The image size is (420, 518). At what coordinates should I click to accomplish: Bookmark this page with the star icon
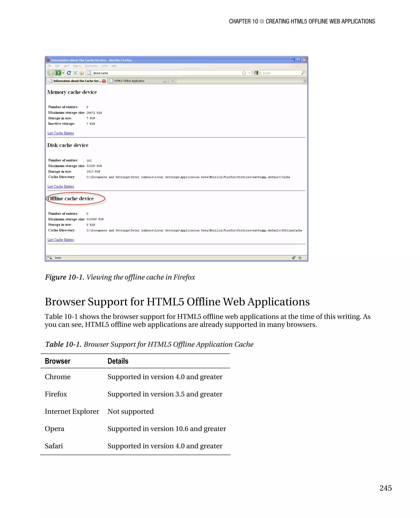tap(244, 73)
